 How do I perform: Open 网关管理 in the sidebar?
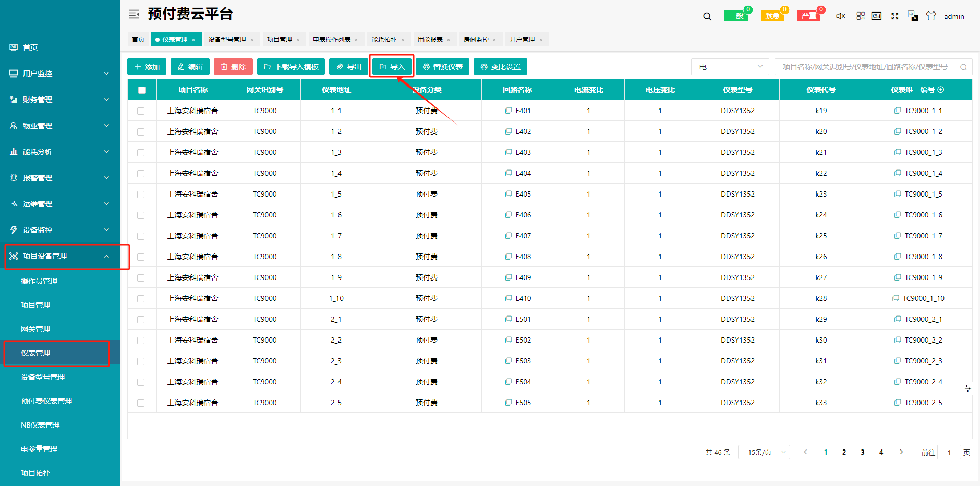(x=35, y=329)
